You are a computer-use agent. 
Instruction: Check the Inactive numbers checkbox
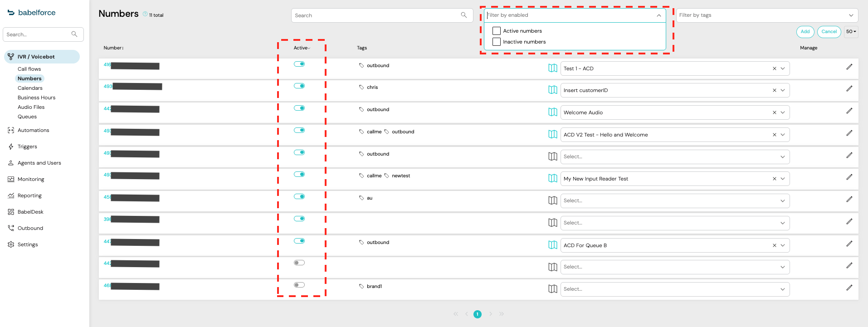pyautogui.click(x=497, y=42)
